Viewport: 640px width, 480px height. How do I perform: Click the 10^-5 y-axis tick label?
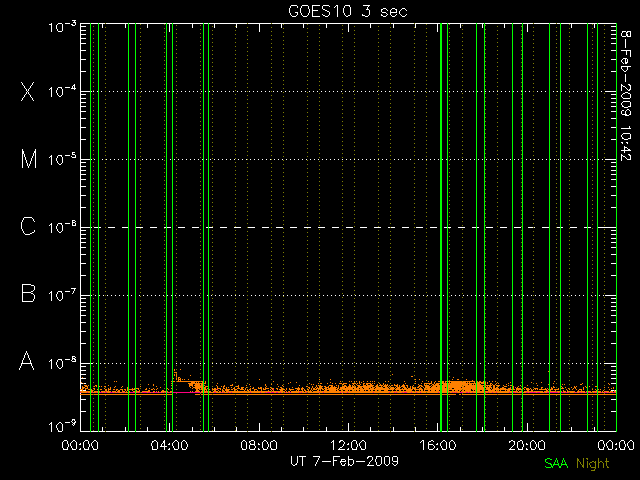[x=62, y=159]
